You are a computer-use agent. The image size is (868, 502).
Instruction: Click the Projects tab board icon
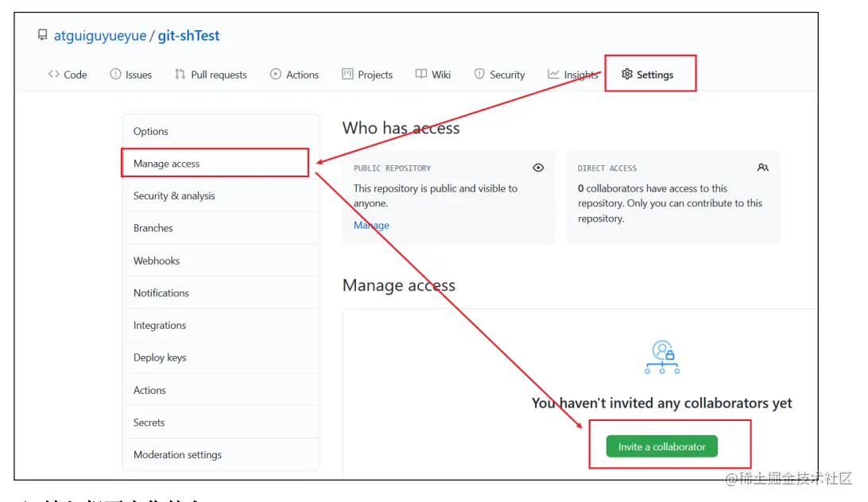click(x=347, y=74)
